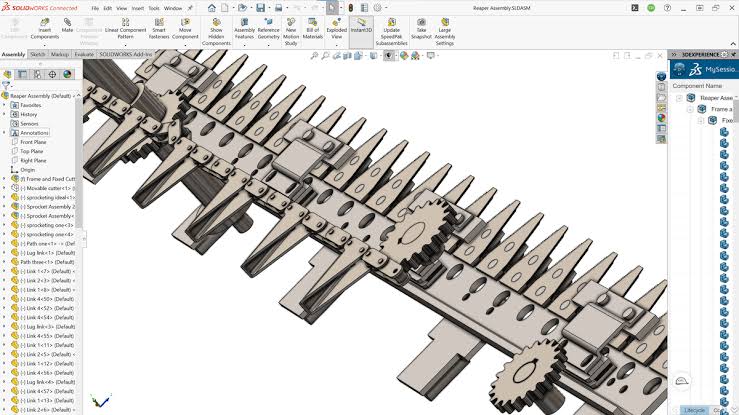The image size is (739, 415).
Task: Collapse the 3DEXPERIENCE task pane with the chevrons
Action: [x=674, y=55]
